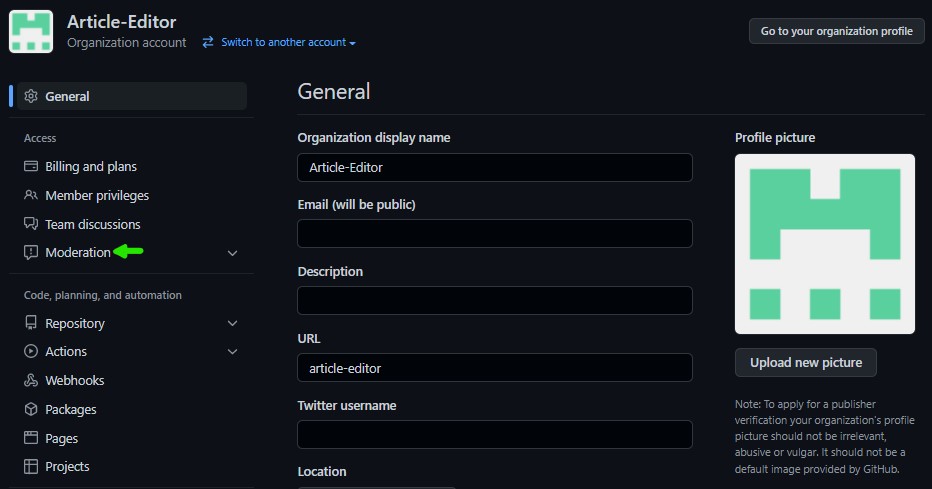The image size is (932, 489).
Task: Expand the Actions section chevron
Action: [x=232, y=352]
